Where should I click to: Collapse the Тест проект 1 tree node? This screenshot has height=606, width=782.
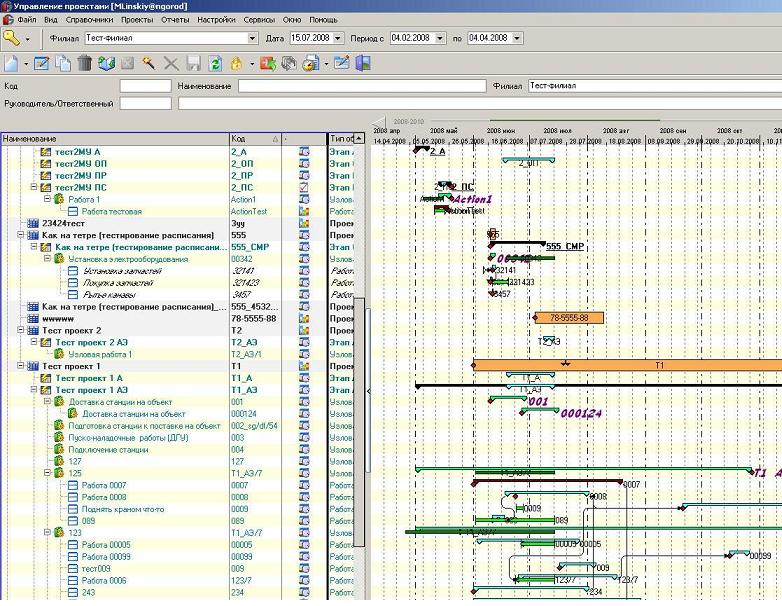21,366
